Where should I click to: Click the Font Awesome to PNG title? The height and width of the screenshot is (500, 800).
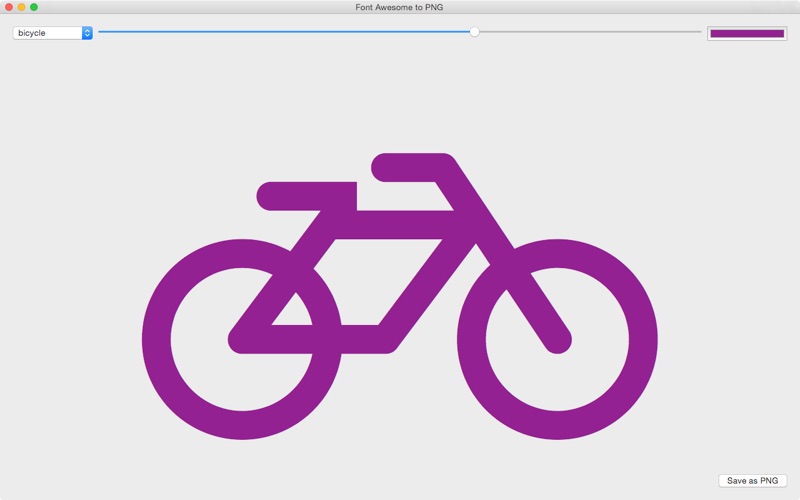pos(399,7)
